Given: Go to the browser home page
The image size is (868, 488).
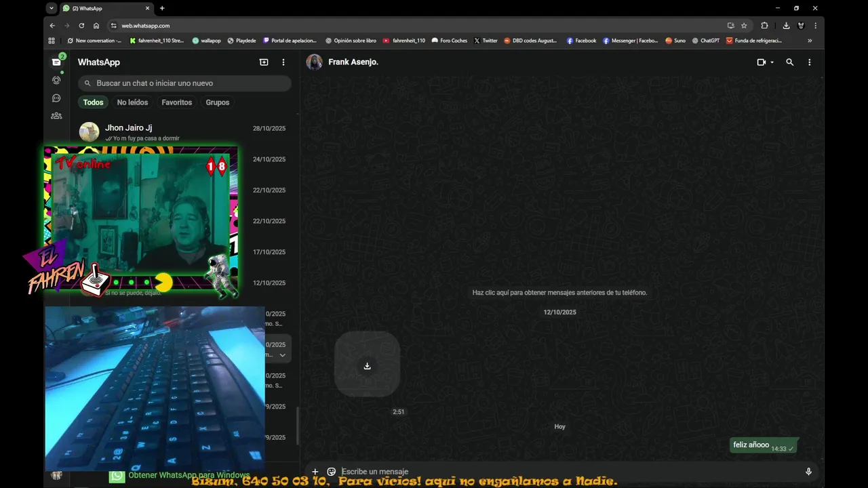Looking at the screenshot, I should [96, 26].
